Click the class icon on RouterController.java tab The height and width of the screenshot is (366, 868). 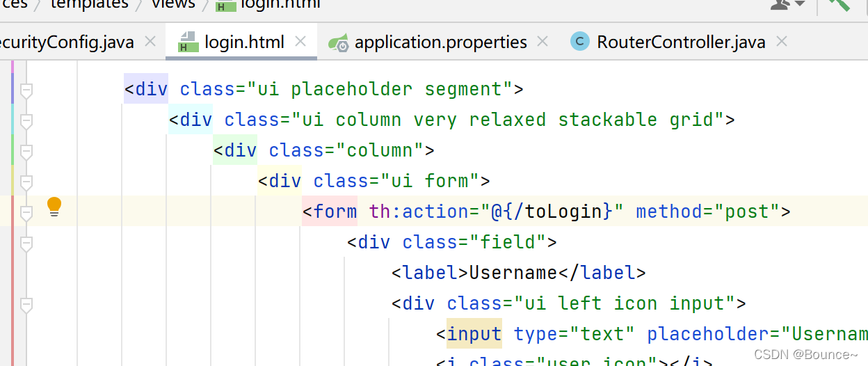coord(580,42)
